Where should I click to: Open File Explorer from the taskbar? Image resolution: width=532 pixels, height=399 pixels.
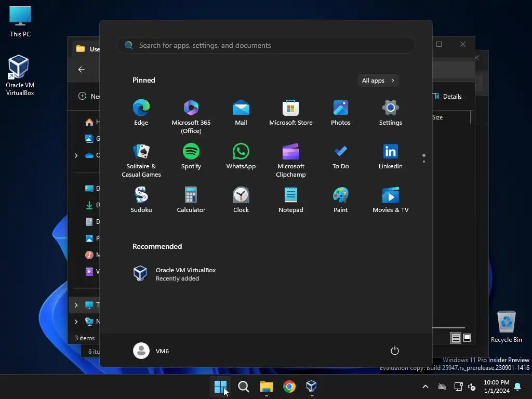coord(267,387)
